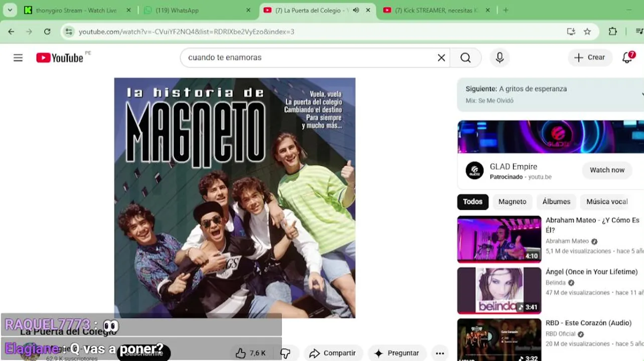Open the media control icon in toolbar
The width and height of the screenshot is (644, 361).
pyautogui.click(x=639, y=32)
